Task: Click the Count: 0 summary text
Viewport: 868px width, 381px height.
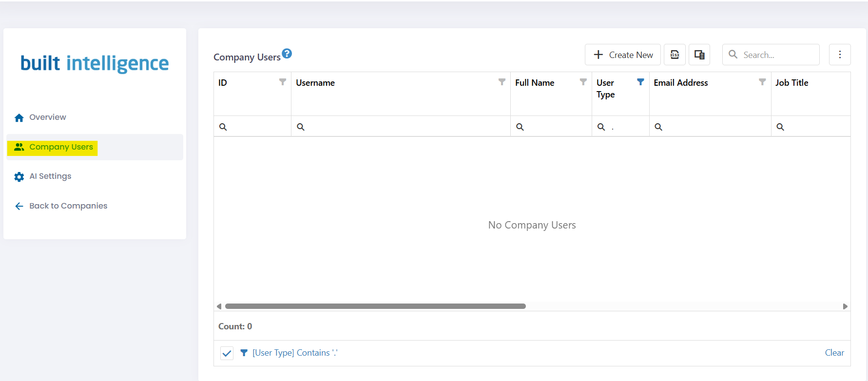Action: (x=235, y=326)
